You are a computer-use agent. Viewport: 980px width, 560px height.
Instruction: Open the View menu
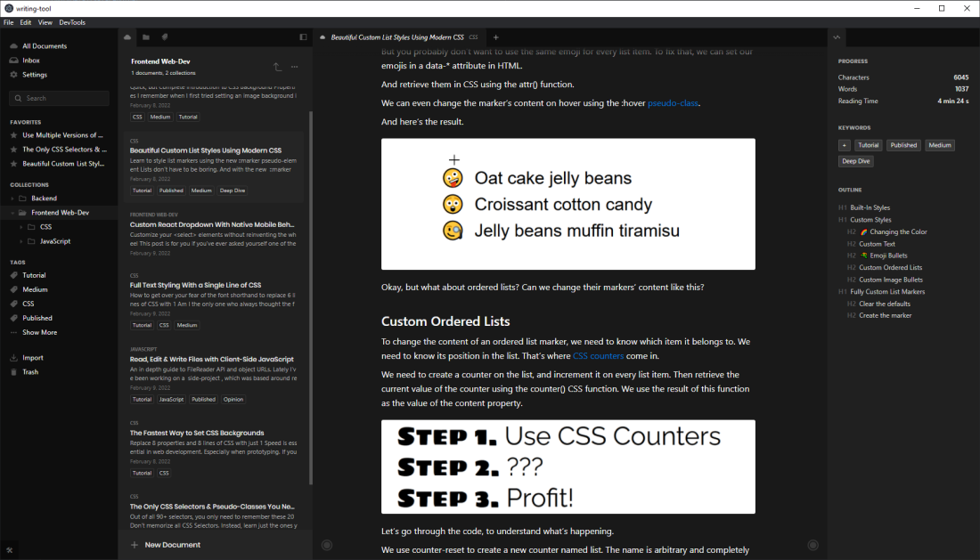[x=45, y=22]
